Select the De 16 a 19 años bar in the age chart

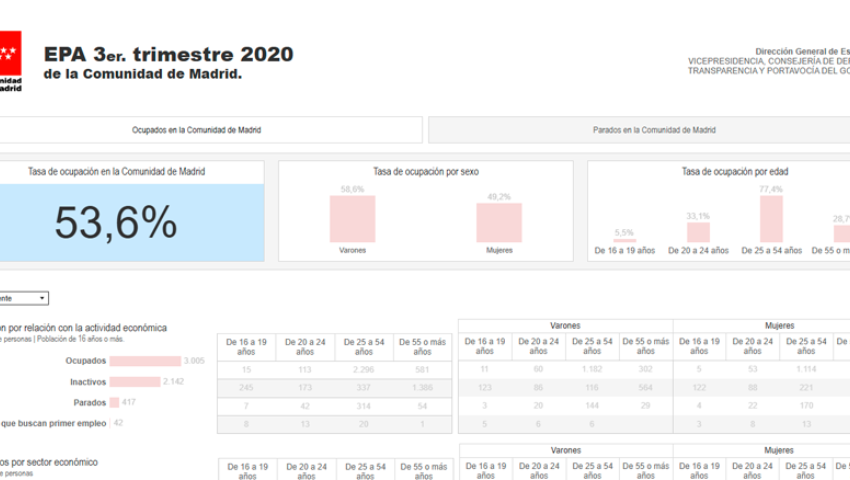(624, 240)
